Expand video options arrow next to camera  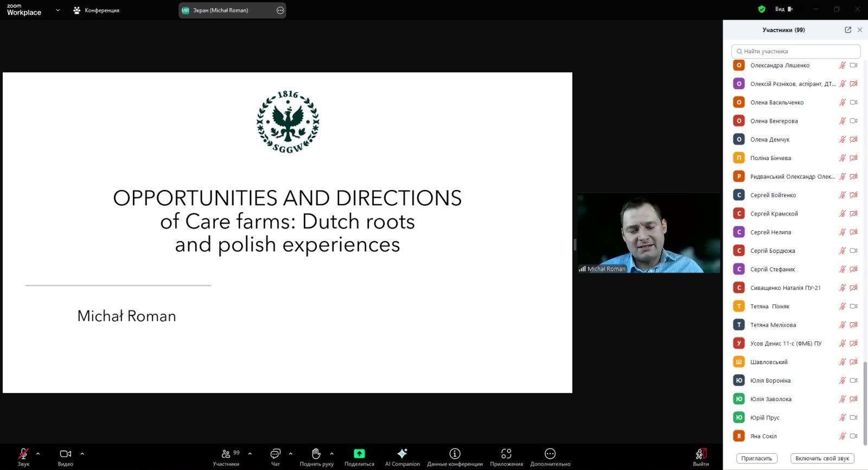click(82, 454)
